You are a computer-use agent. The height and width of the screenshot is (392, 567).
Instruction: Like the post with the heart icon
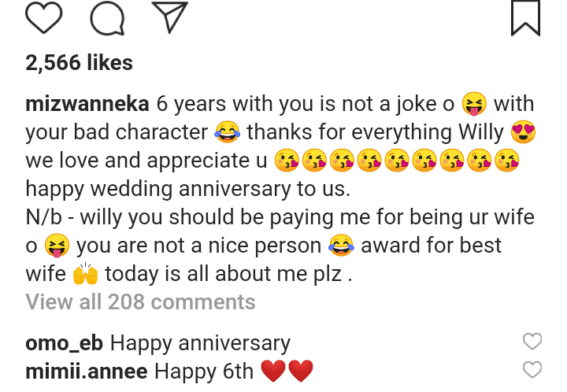click(43, 18)
